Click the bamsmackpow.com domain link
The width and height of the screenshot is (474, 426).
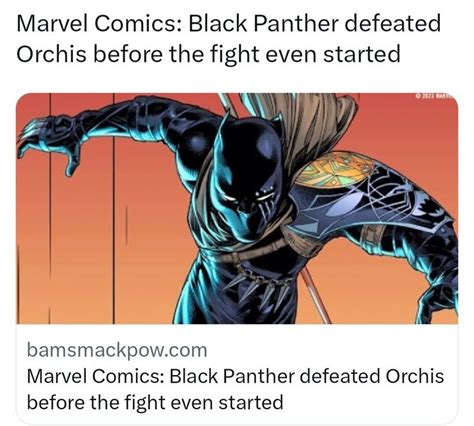pos(117,350)
